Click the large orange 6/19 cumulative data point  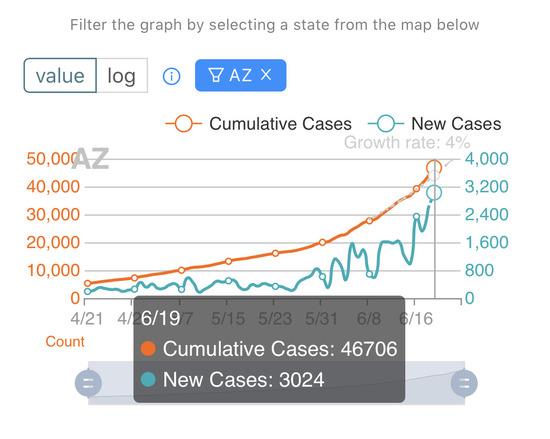434,168
